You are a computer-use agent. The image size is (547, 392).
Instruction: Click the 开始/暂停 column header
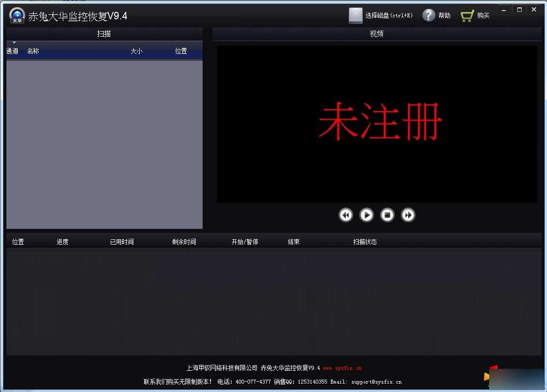coord(245,242)
